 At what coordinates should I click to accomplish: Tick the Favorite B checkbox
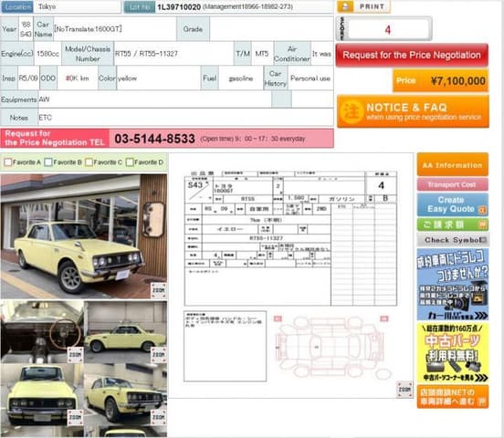click(48, 162)
